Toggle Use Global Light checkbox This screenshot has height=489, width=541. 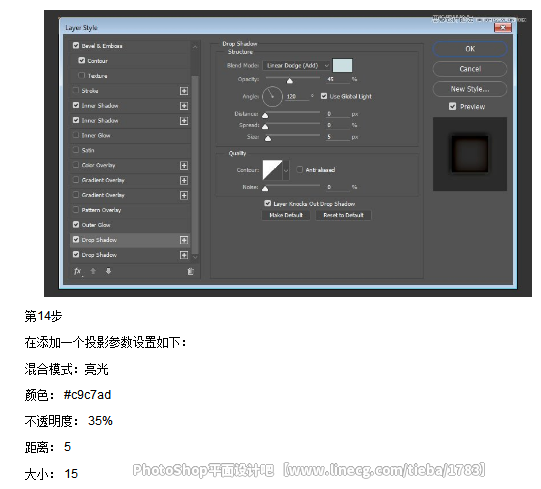pyautogui.click(x=324, y=96)
